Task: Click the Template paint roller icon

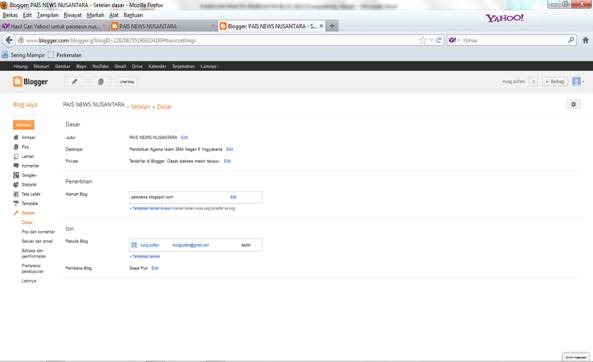Action: (16, 204)
